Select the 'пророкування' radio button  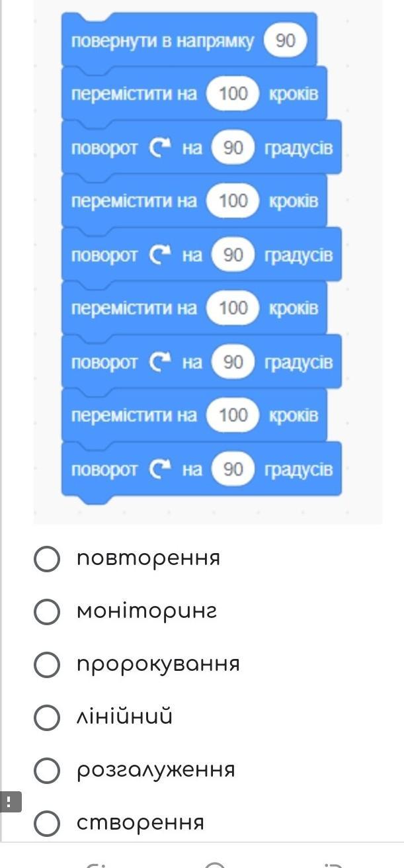coord(47,664)
